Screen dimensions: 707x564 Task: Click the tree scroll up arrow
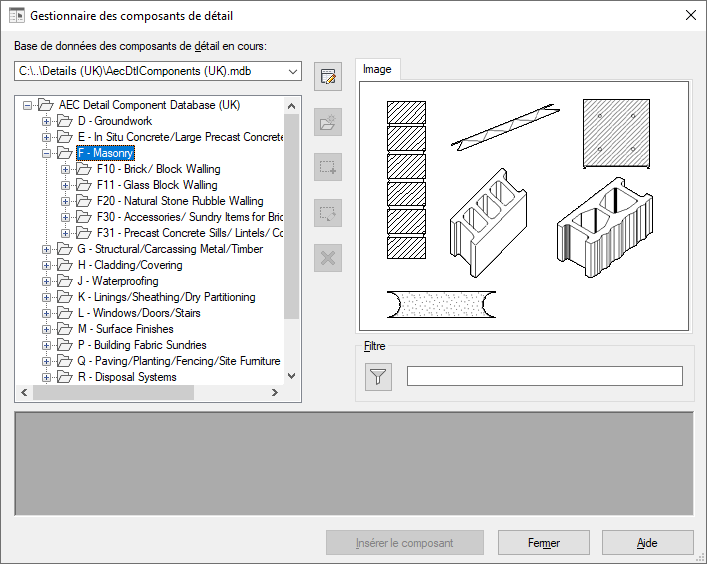click(x=291, y=106)
